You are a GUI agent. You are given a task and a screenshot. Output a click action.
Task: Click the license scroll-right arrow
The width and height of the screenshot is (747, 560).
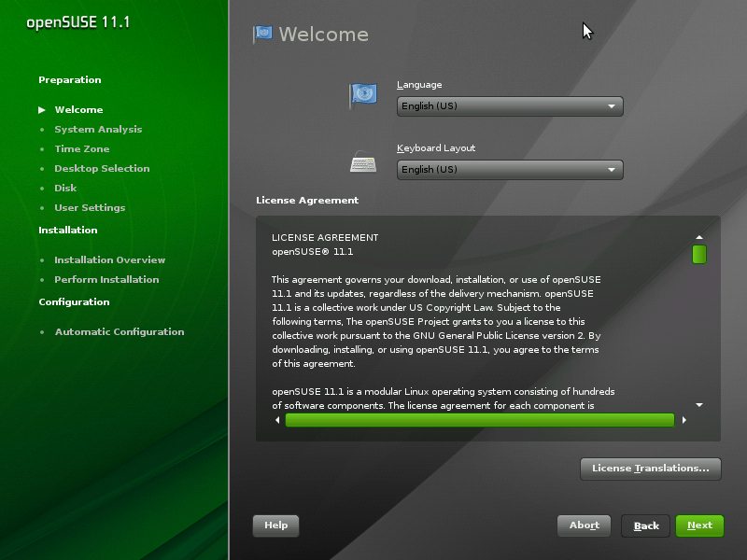tap(684, 420)
